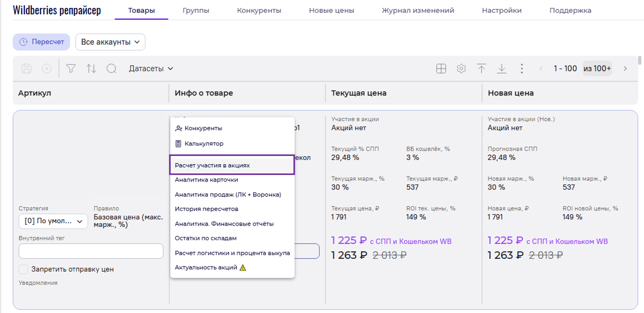Open Журнал изменений tab

click(418, 11)
